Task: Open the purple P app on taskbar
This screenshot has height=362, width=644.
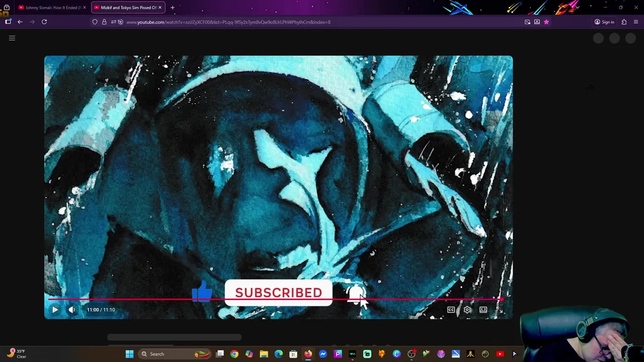Action: coord(338,354)
